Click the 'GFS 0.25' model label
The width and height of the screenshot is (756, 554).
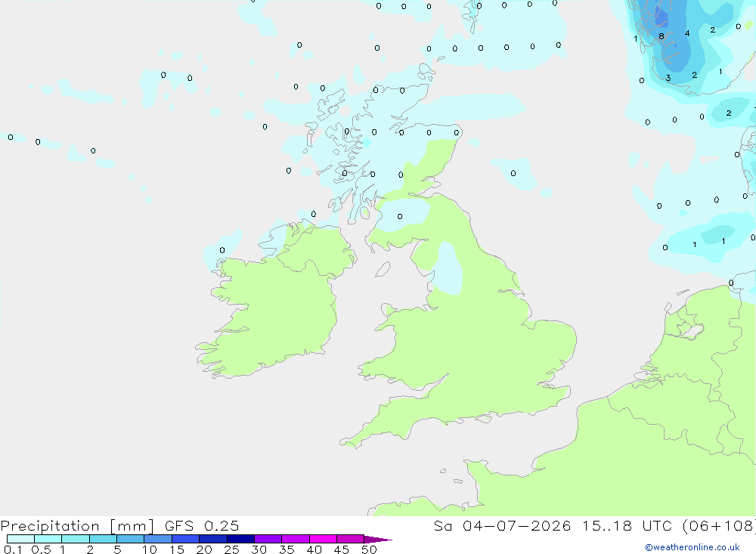click(x=202, y=526)
